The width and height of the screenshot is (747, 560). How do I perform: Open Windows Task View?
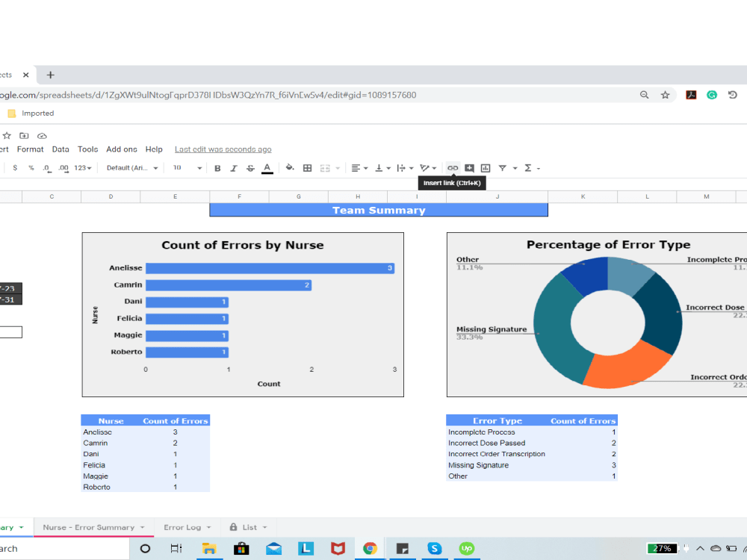(176, 549)
